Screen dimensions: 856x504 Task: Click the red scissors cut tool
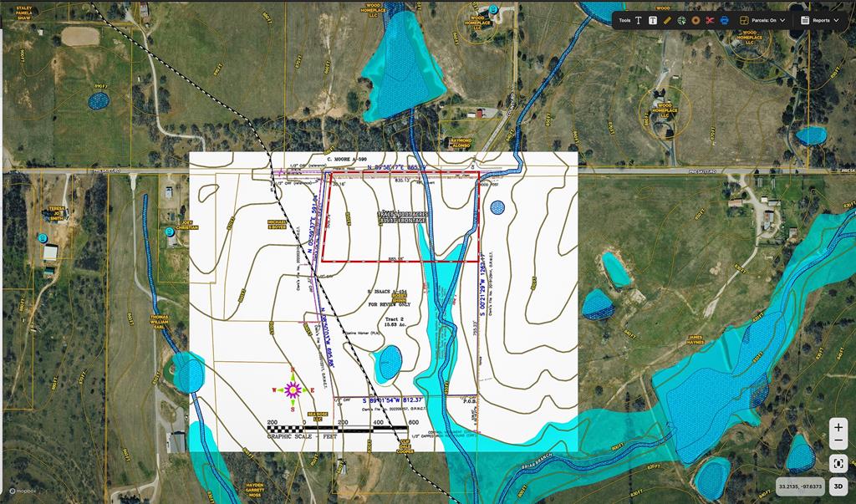710,20
